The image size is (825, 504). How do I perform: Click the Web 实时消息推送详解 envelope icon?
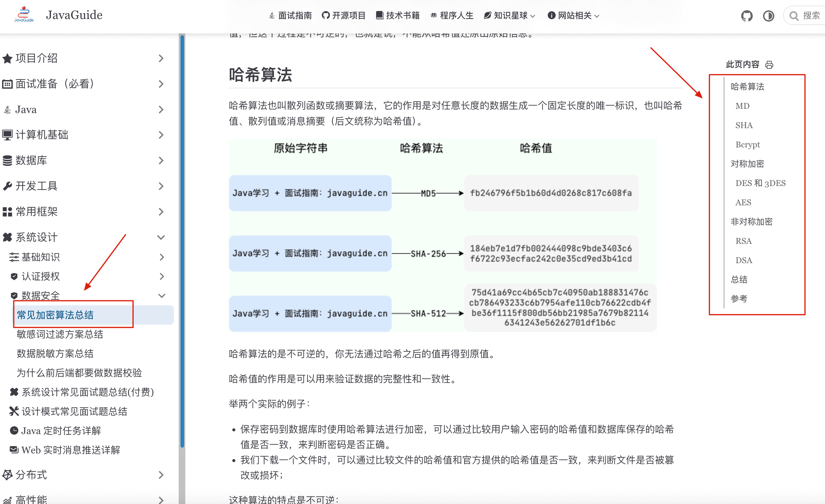14,449
